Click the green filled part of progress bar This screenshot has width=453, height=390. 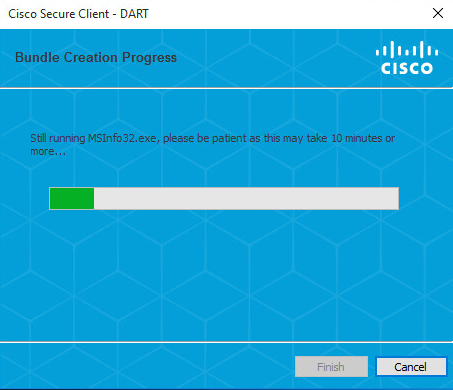pyautogui.click(x=72, y=198)
